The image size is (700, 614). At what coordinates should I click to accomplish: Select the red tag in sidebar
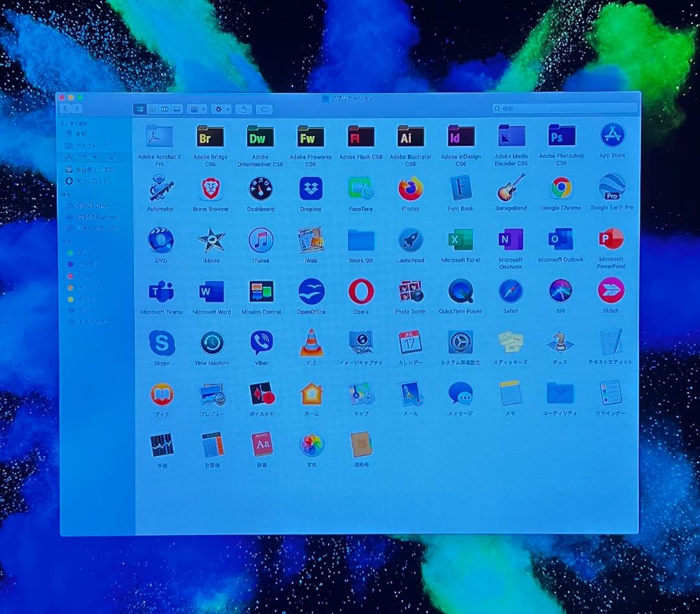pyautogui.click(x=84, y=276)
